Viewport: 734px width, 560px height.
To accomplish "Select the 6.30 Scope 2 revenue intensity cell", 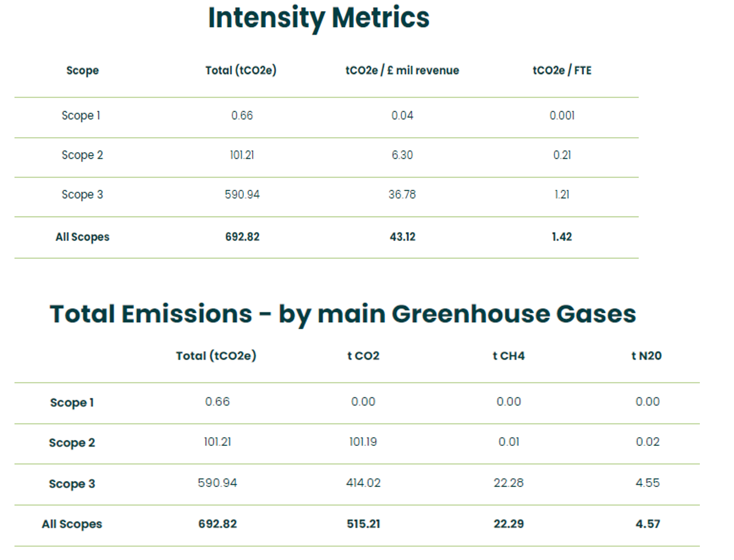I will 402,155.
